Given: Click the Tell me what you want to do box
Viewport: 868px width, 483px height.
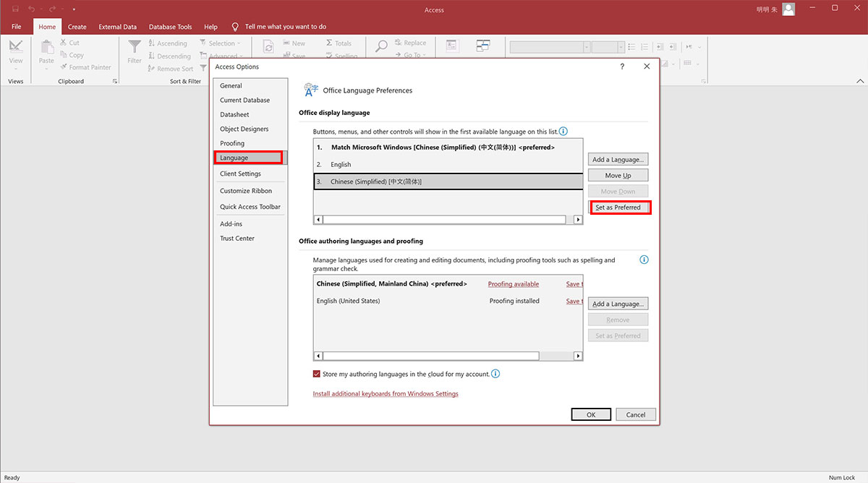Looking at the screenshot, I should 286,27.
